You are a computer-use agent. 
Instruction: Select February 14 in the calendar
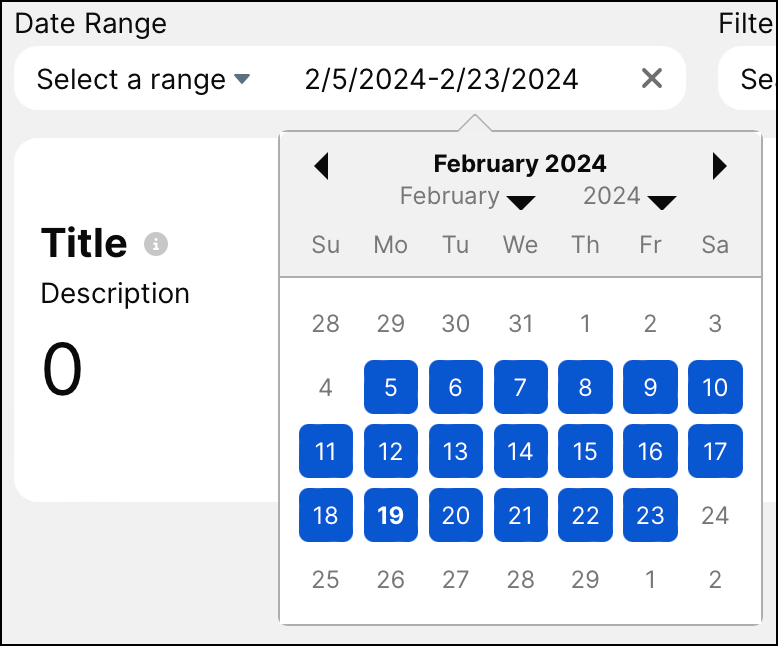pos(520,451)
